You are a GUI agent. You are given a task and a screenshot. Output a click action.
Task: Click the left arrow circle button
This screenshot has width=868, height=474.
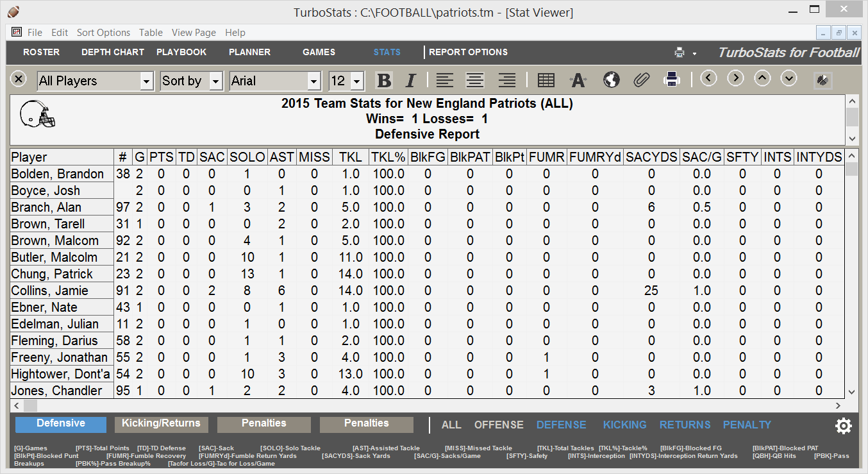point(708,78)
